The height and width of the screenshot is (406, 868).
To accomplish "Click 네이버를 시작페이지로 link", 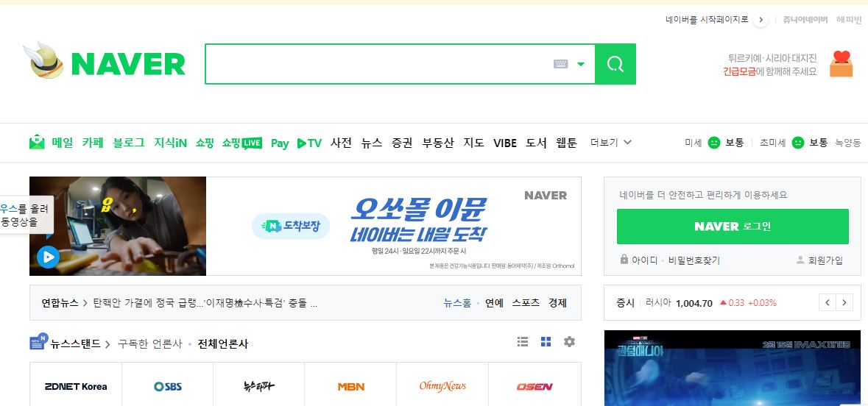I will (x=707, y=20).
